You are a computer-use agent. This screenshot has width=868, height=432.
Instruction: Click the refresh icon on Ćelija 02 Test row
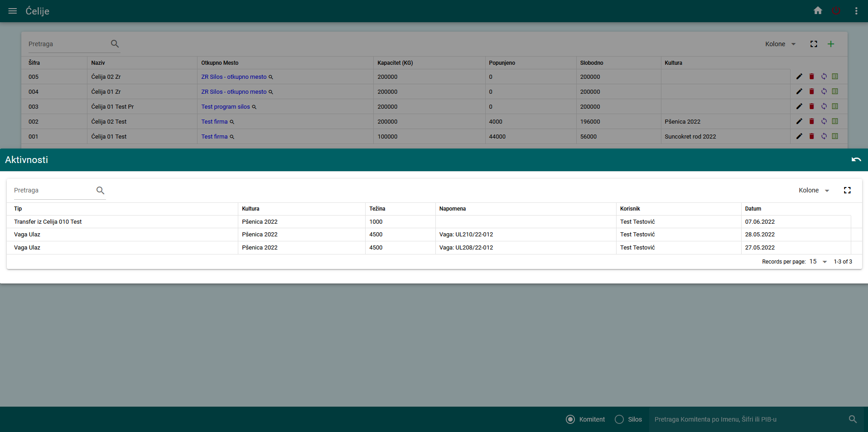(824, 121)
